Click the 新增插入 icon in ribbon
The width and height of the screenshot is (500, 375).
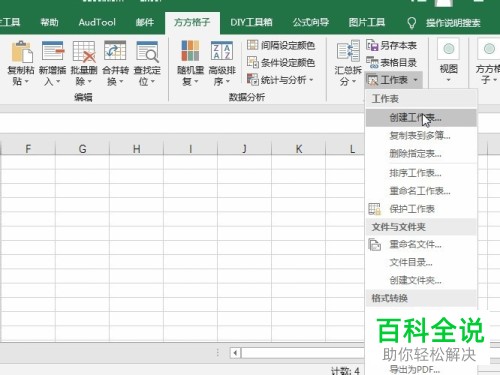coord(53,52)
